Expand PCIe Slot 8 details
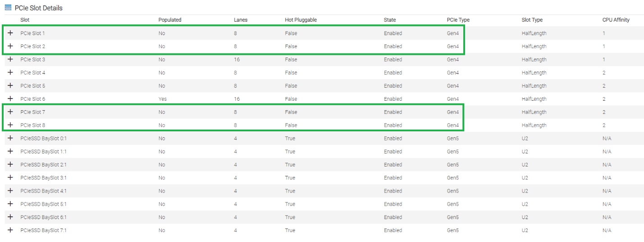The width and height of the screenshot is (644, 242). click(10, 125)
